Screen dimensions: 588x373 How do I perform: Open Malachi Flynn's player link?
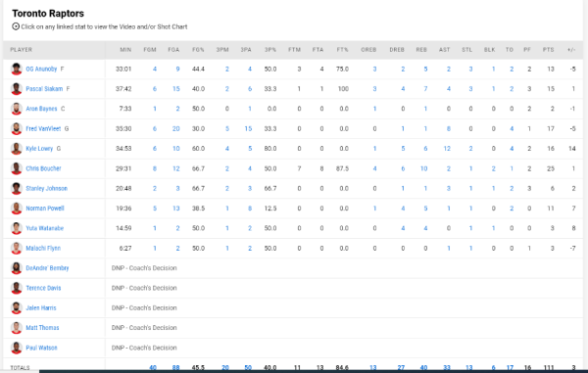(x=43, y=248)
